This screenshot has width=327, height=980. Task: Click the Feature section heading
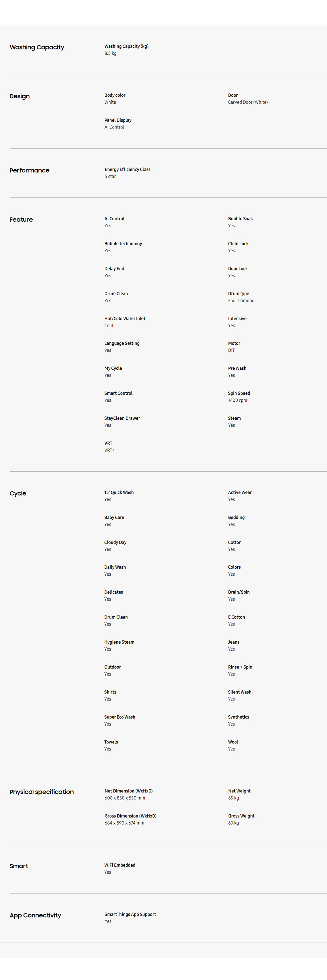coord(21,220)
